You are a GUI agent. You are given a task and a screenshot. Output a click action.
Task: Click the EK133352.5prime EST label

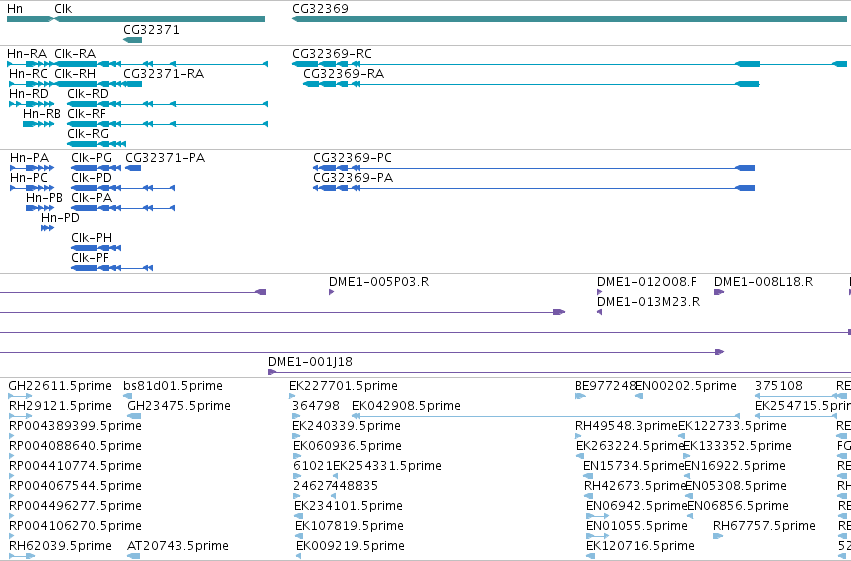[737, 447]
